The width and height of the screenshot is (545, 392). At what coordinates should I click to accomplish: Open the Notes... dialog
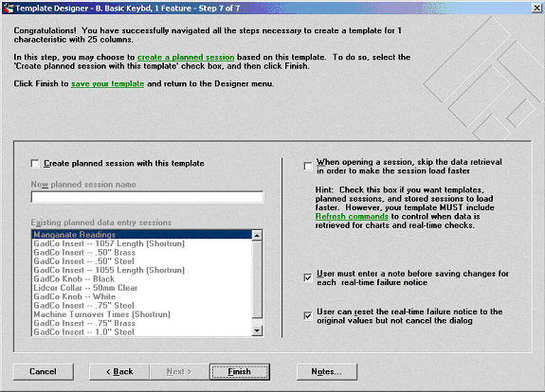point(327,371)
